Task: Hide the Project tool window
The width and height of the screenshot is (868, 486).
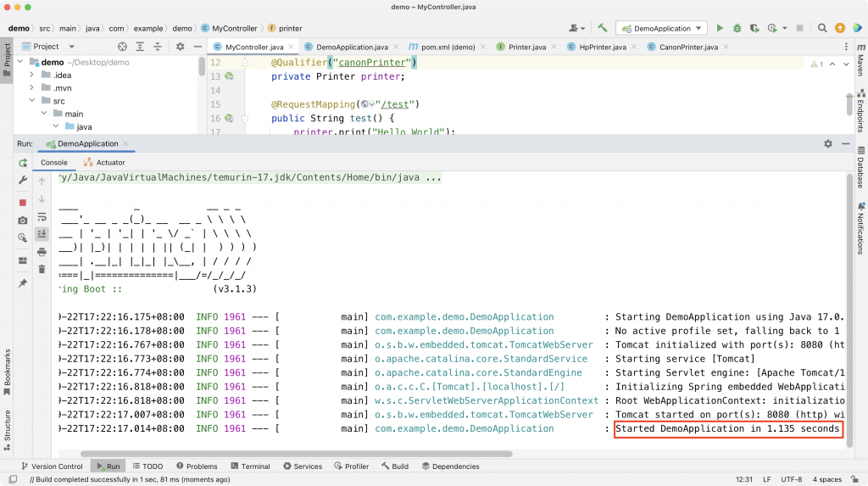Action: coord(198,47)
